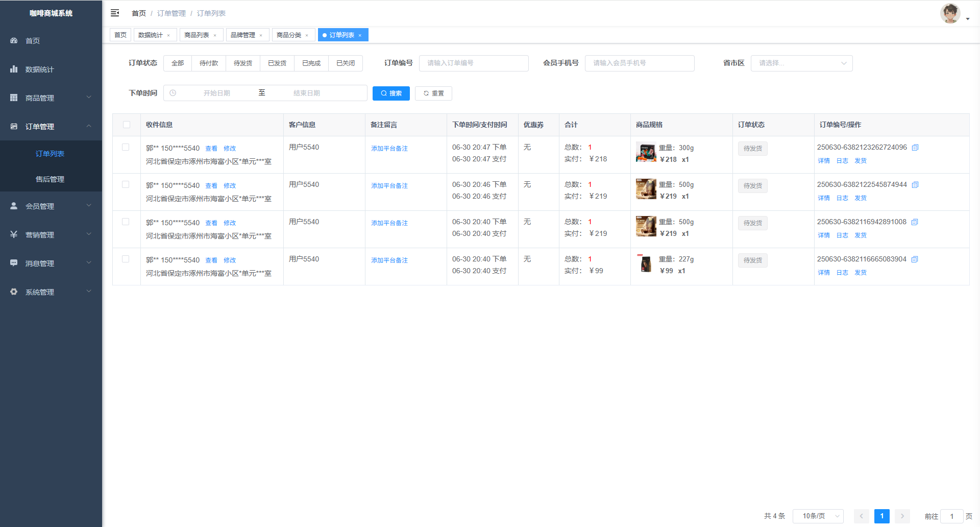Click the clock icon in date range field
The height and width of the screenshot is (527, 980).
[173, 93]
